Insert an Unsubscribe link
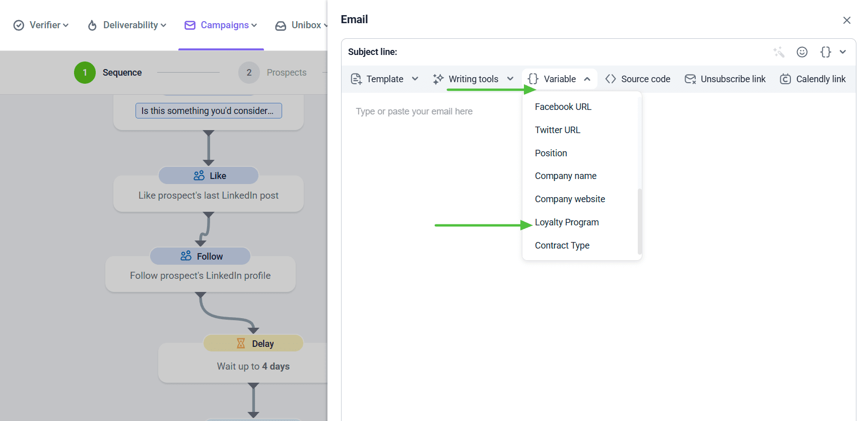This screenshot has height=421, width=868. (x=725, y=79)
